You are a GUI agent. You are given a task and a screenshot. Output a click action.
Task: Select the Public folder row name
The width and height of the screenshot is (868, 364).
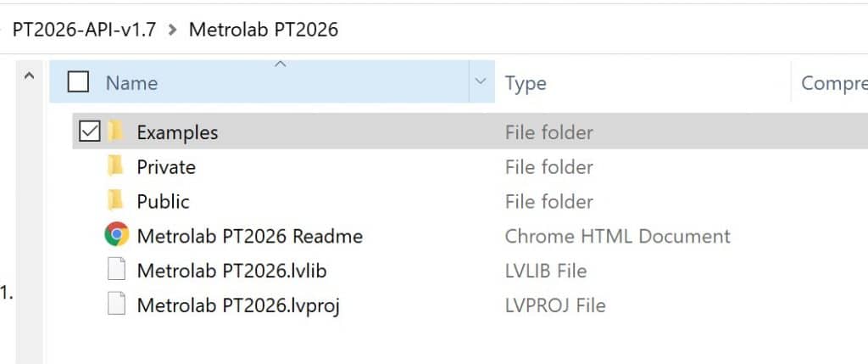(164, 202)
